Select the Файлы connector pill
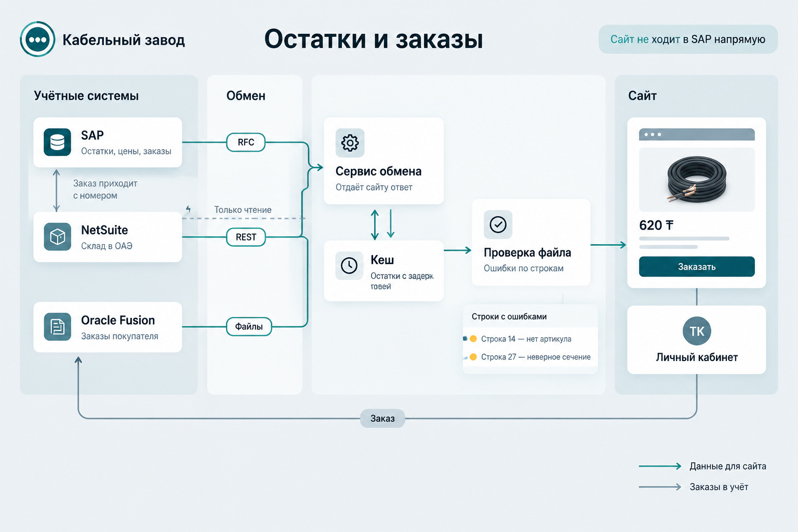Screen dimensions: 798x532 (x=249, y=326)
